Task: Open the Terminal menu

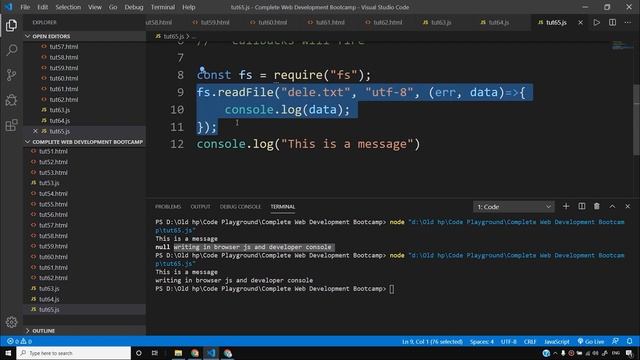Action: coord(162,7)
